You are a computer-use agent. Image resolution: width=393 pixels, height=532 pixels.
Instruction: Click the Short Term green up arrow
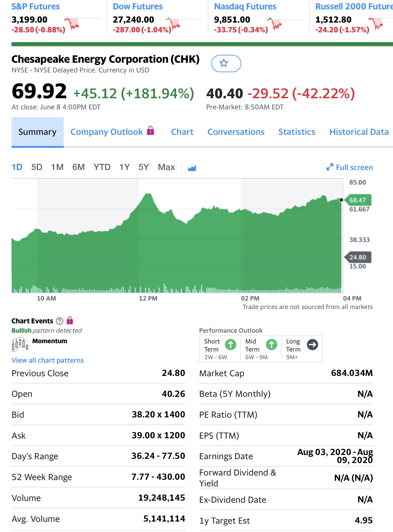[230, 345]
